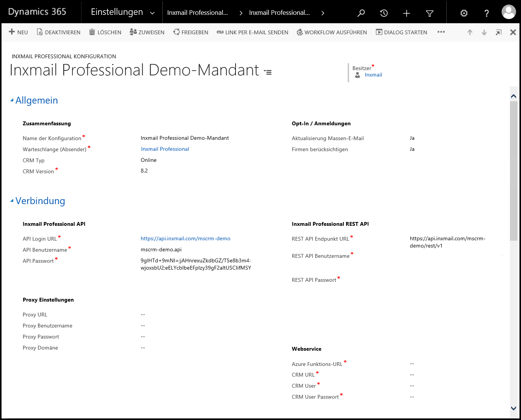Click the Proxy Passwort empty field
Screen dimensions: 521x420
tap(143, 337)
